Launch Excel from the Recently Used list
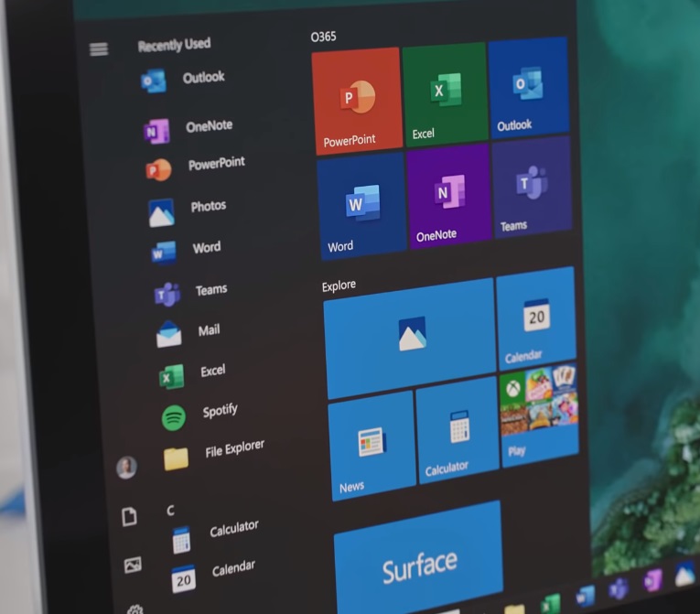 pyautogui.click(x=193, y=374)
